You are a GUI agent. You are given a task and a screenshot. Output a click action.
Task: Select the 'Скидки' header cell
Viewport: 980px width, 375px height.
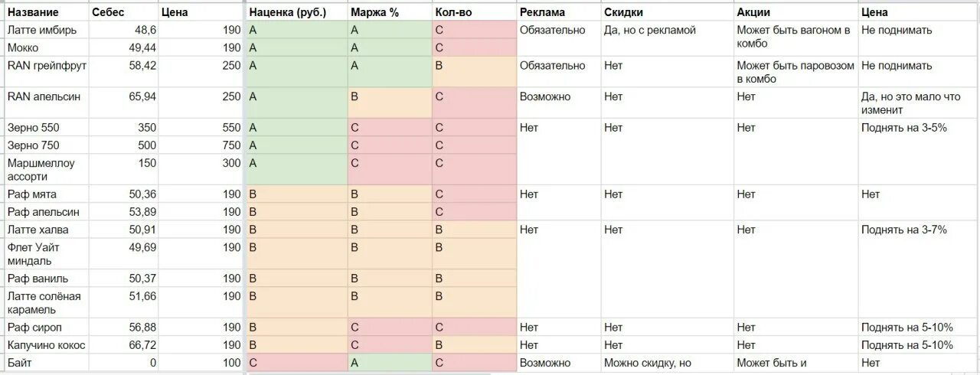667,13
